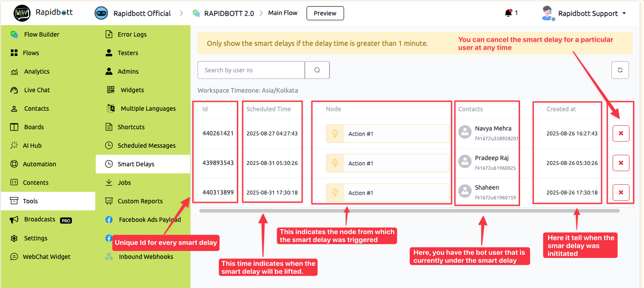Viewport: 644px width, 288px height.
Task: Click the search magnifier button
Action: pos(317,70)
